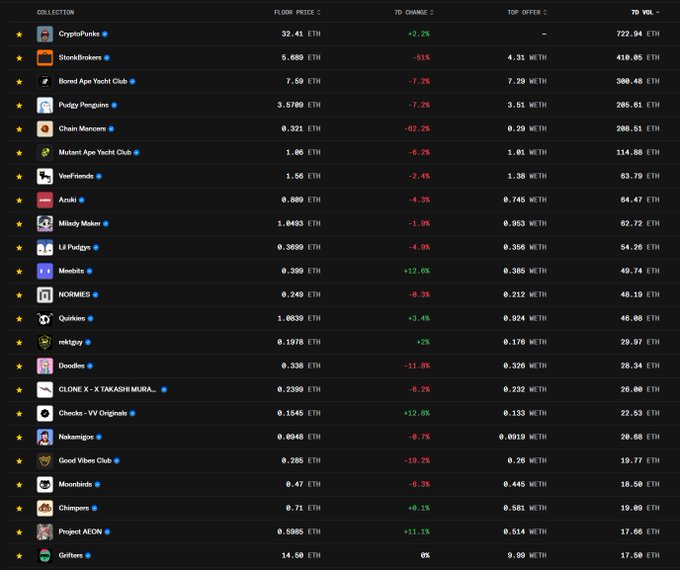Open the CryptoPunks collection name link
Screen dimensions: 680x570
point(79,34)
